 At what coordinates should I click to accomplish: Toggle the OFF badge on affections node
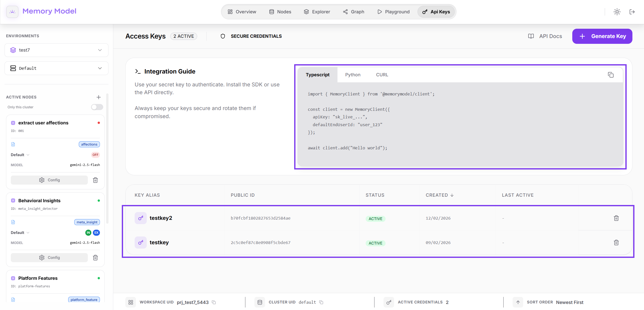pyautogui.click(x=95, y=155)
